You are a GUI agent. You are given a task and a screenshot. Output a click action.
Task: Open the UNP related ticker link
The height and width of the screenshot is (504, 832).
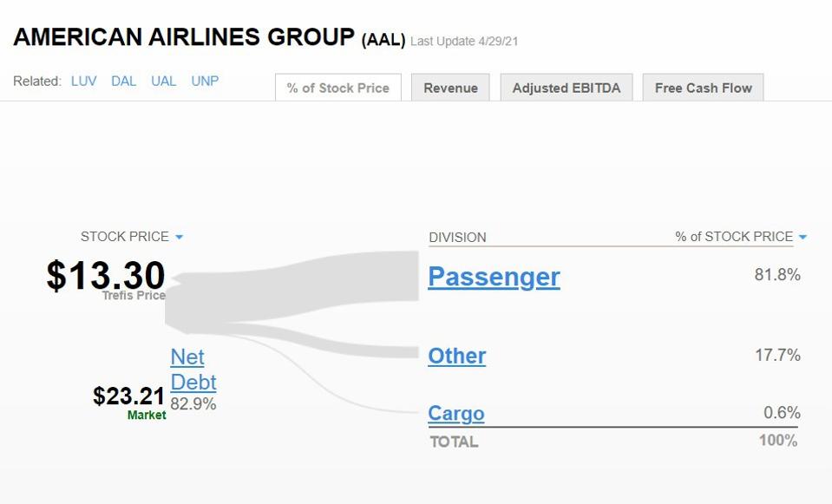point(205,82)
